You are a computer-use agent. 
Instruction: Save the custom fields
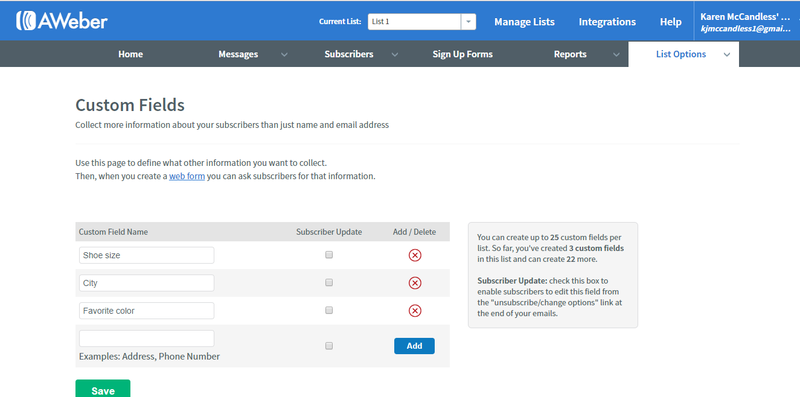click(x=103, y=389)
